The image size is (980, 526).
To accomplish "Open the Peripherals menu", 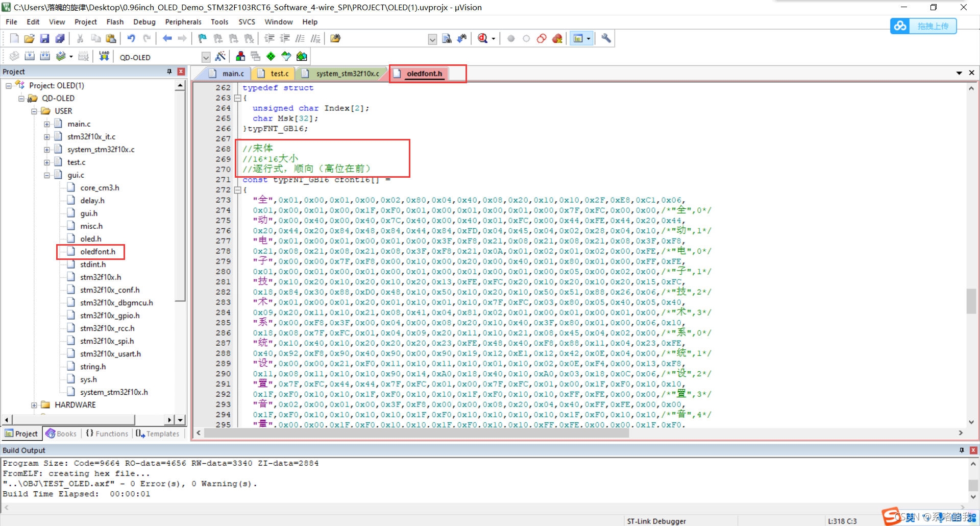I will 183,22.
